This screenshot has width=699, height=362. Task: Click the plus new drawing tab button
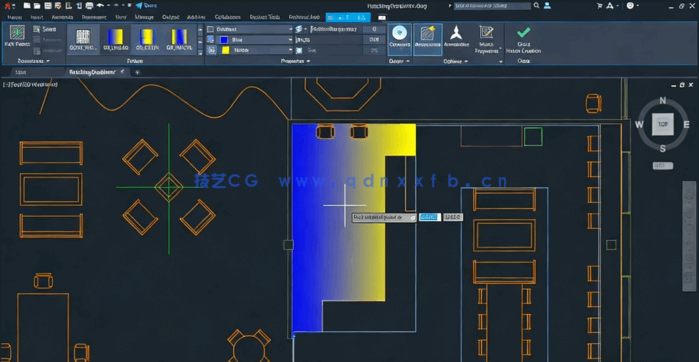137,72
